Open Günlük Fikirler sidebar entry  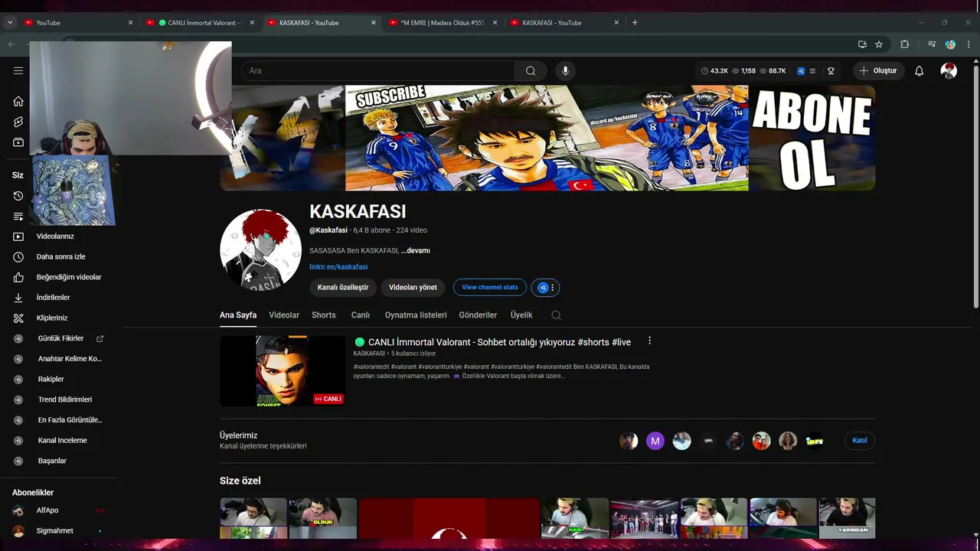59,338
